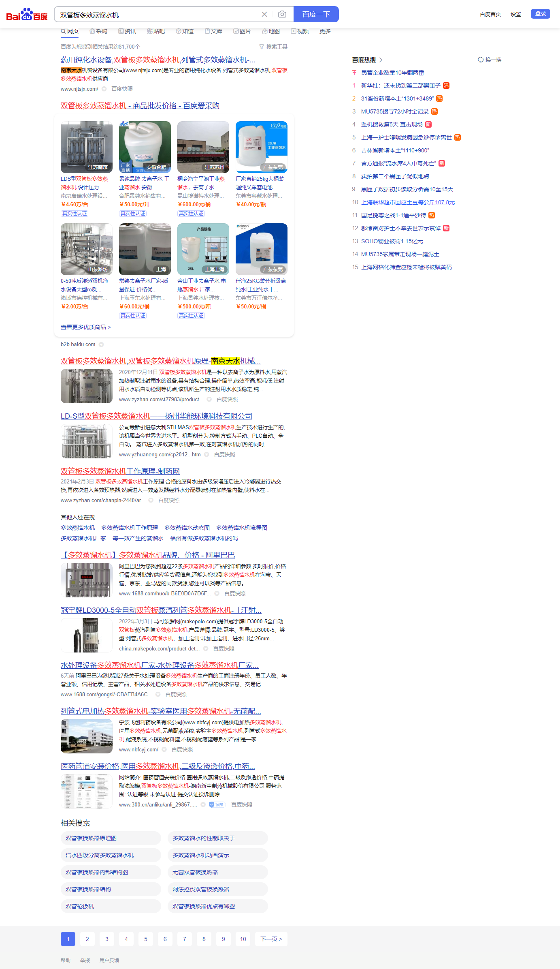The height and width of the screenshot is (969, 560).
Task: Open 桐乡海宁平湖工业蒸馏水 product thumbnail
Action: tap(203, 147)
